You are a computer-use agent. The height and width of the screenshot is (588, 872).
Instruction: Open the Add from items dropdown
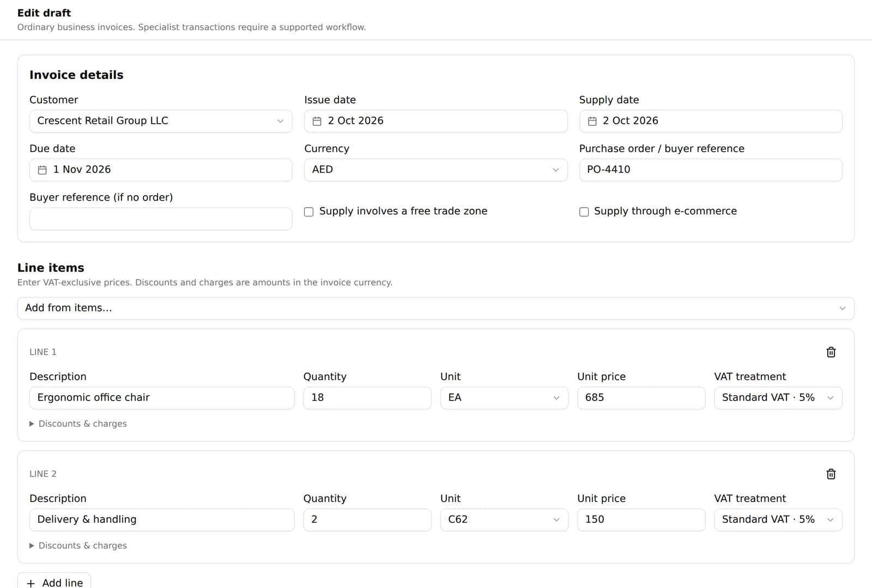[x=435, y=308]
